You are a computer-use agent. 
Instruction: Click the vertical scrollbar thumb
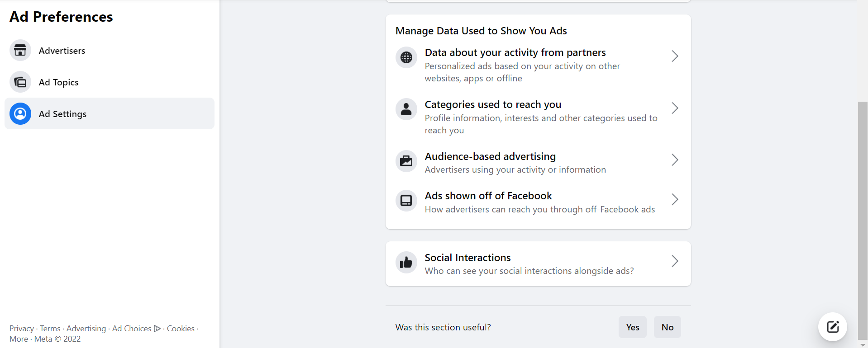click(863, 220)
